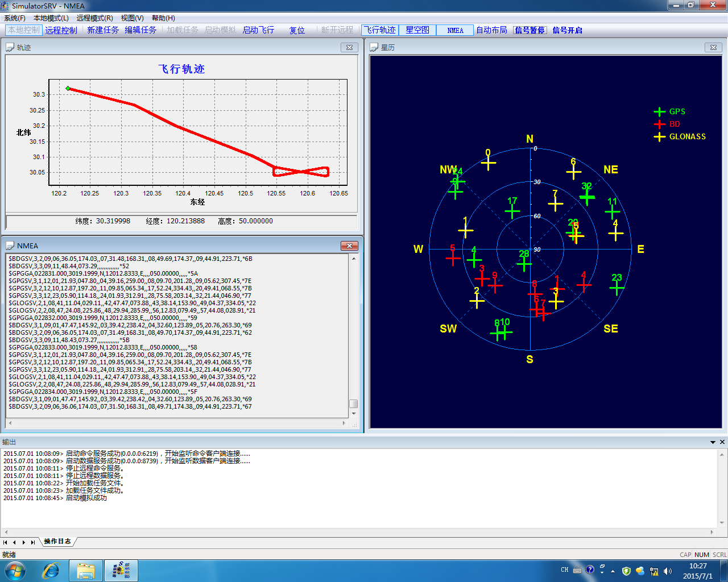Go to first tab in output pane
Screen dimensions: 728x582
click(x=6, y=542)
